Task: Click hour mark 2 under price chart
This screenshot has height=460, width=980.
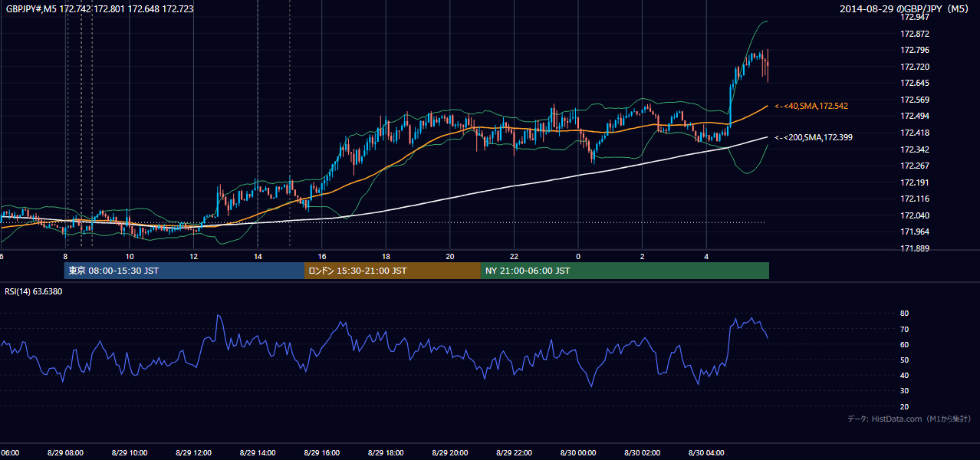Action: coord(642,256)
